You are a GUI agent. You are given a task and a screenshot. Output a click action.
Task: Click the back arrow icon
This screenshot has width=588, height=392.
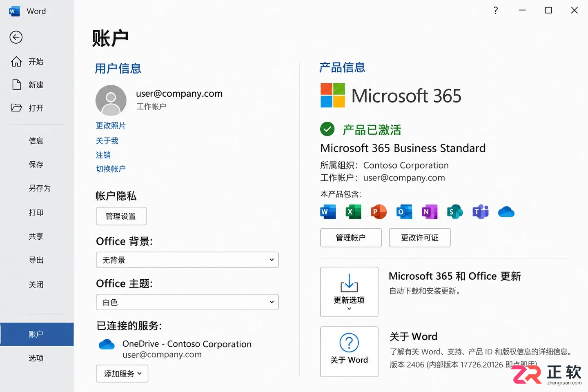tap(16, 38)
